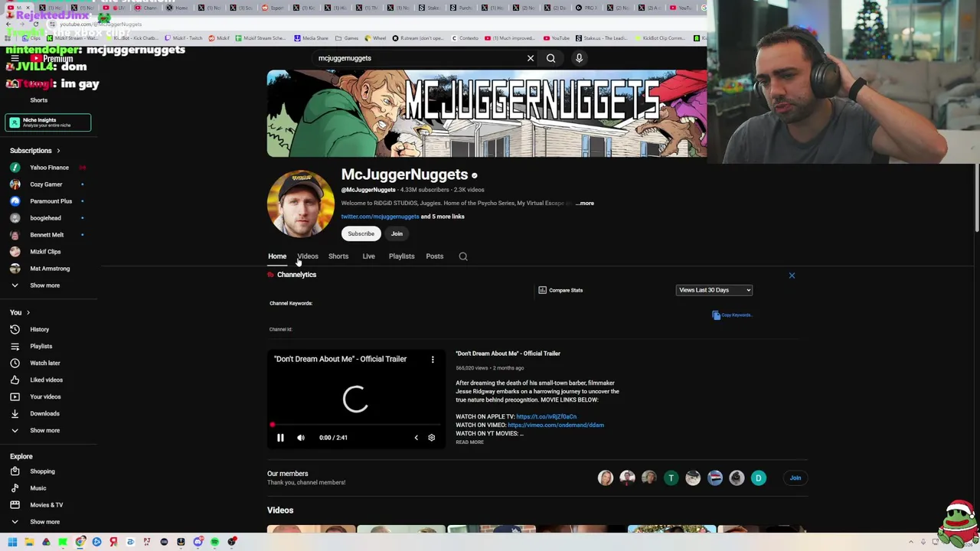
Task: Open the Niche Insights extension banner
Action: click(x=47, y=122)
